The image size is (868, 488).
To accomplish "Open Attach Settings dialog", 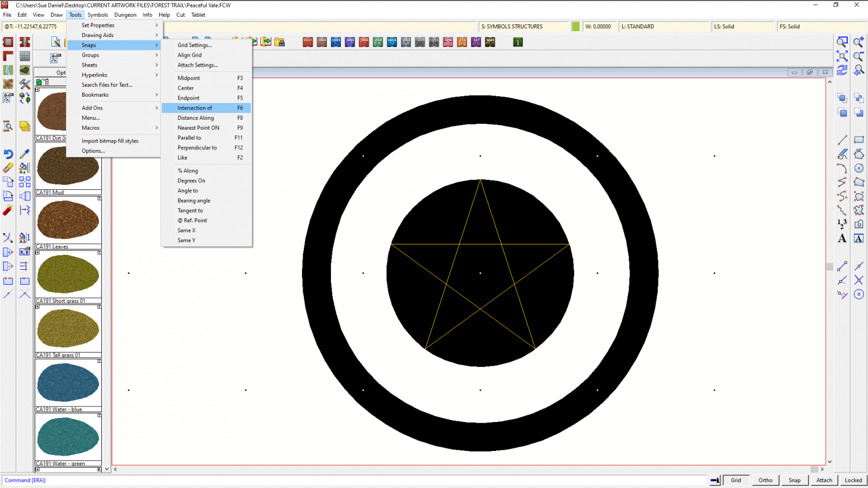I will 207,65.
